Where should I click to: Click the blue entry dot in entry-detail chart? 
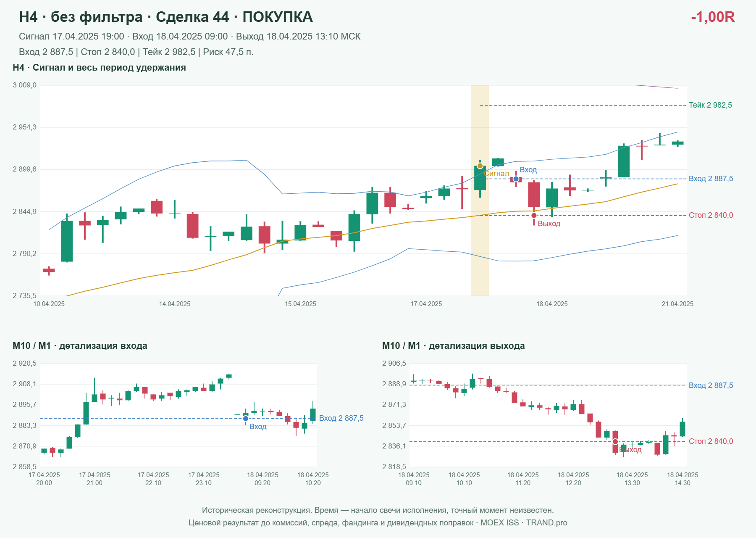[x=246, y=419]
